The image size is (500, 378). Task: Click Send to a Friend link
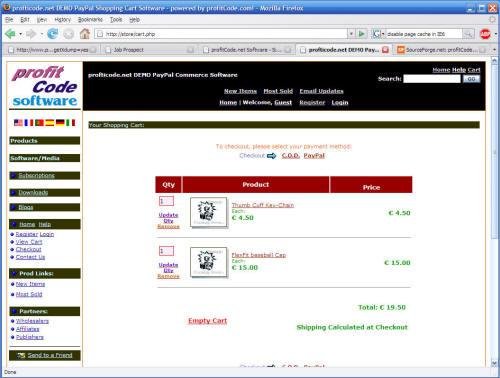tap(50, 355)
